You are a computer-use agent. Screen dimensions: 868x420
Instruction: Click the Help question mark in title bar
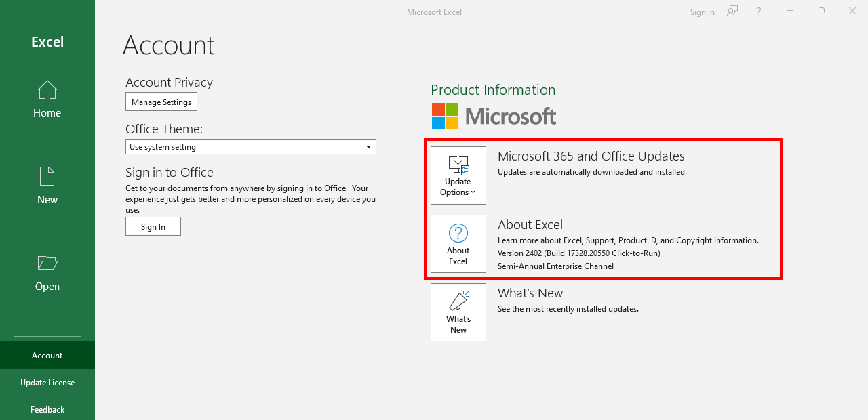point(759,12)
